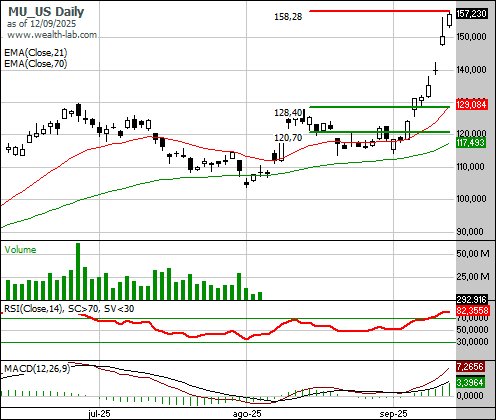Click the 90,000 price axis label

pyautogui.click(x=470, y=232)
